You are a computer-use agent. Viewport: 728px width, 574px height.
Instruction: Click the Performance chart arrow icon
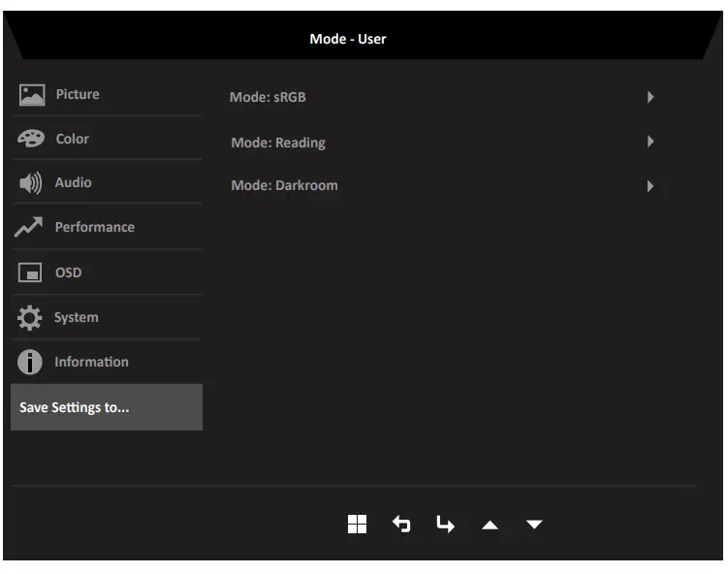click(x=29, y=227)
